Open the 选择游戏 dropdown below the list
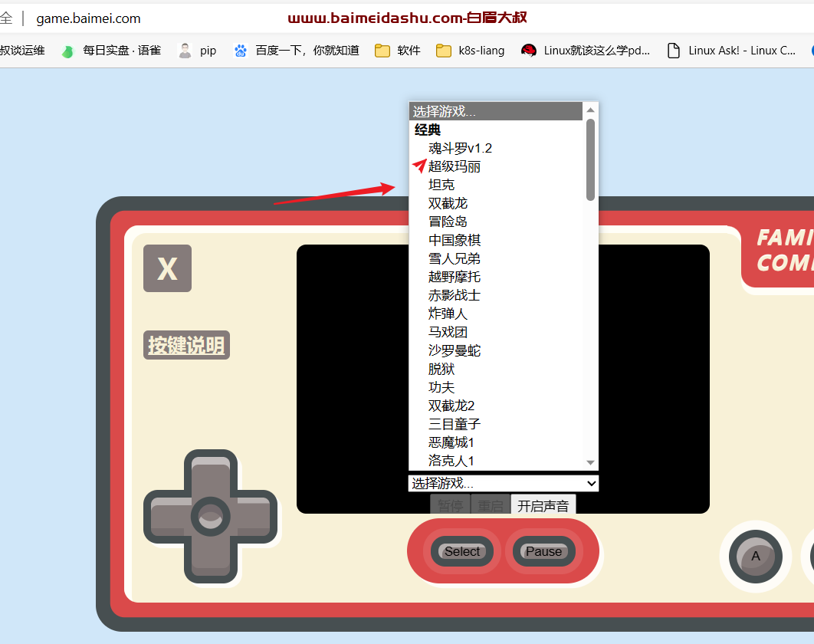Screen dimensions: 814x644 (x=504, y=484)
